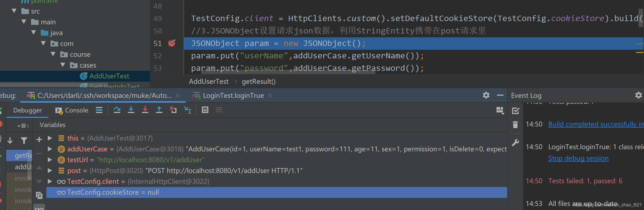
Task: Click the Restore Layout icon in the debugger
Action: 500,110
